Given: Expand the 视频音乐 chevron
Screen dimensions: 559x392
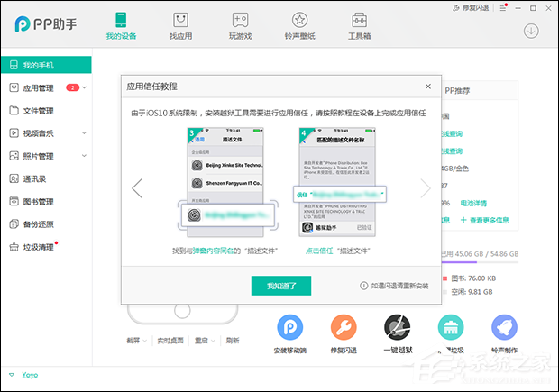Looking at the screenshot, I should pyautogui.click(x=85, y=133).
